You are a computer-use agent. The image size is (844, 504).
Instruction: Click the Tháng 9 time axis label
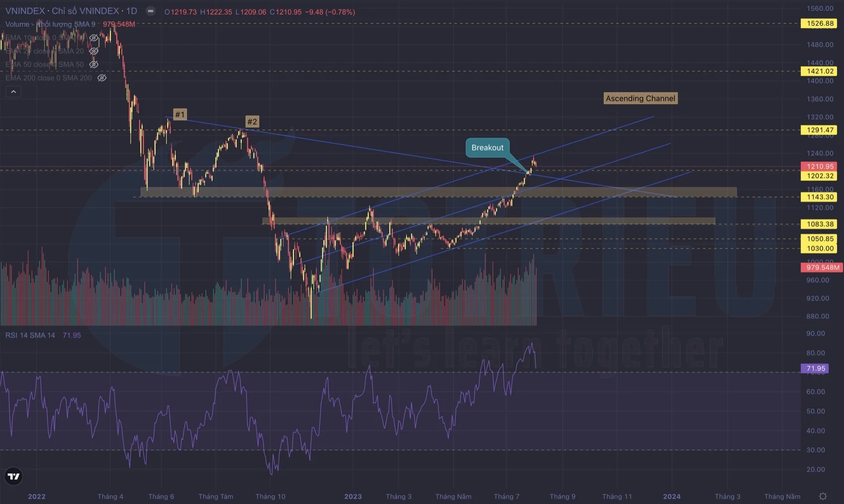pyautogui.click(x=563, y=497)
